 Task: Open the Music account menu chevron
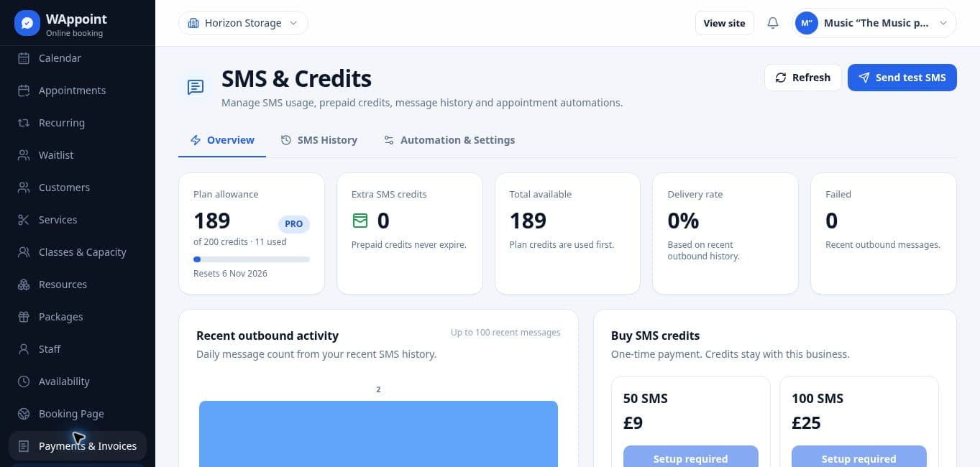944,23
